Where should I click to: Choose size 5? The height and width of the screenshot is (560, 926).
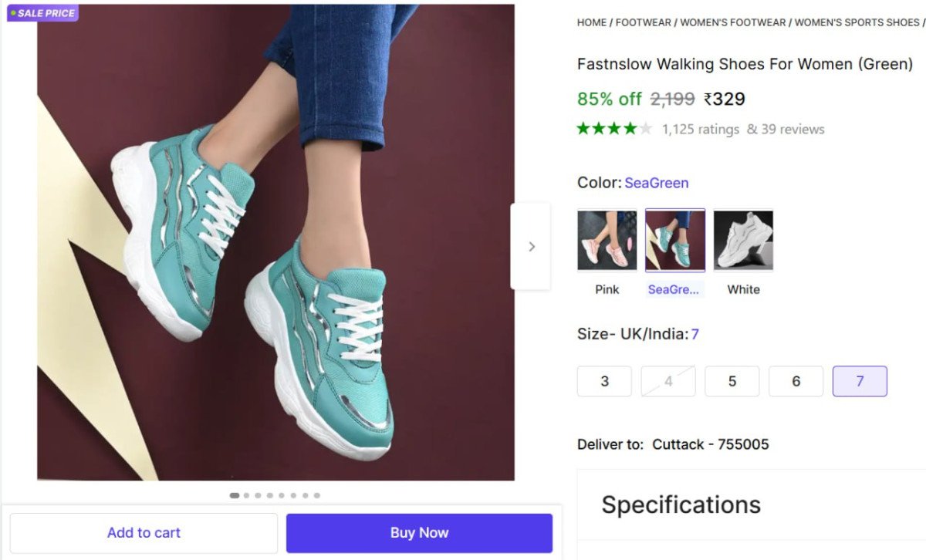[732, 381]
